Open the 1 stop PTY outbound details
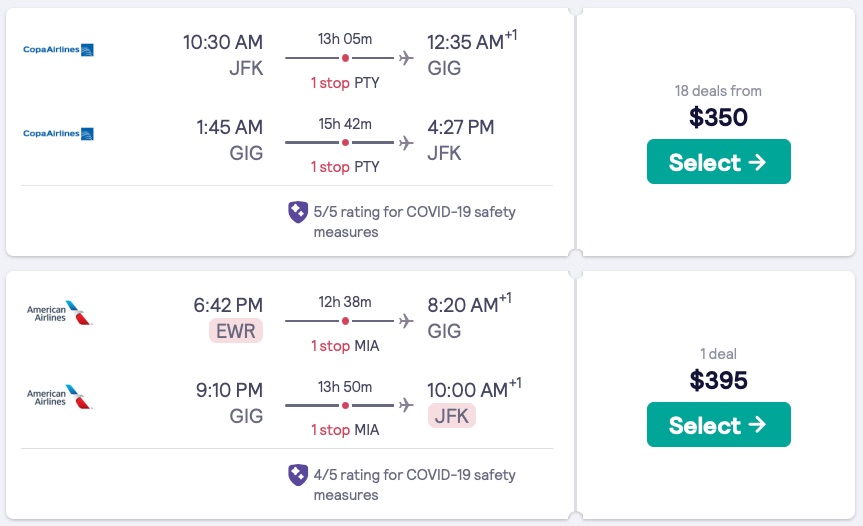The image size is (863, 526). click(345, 83)
